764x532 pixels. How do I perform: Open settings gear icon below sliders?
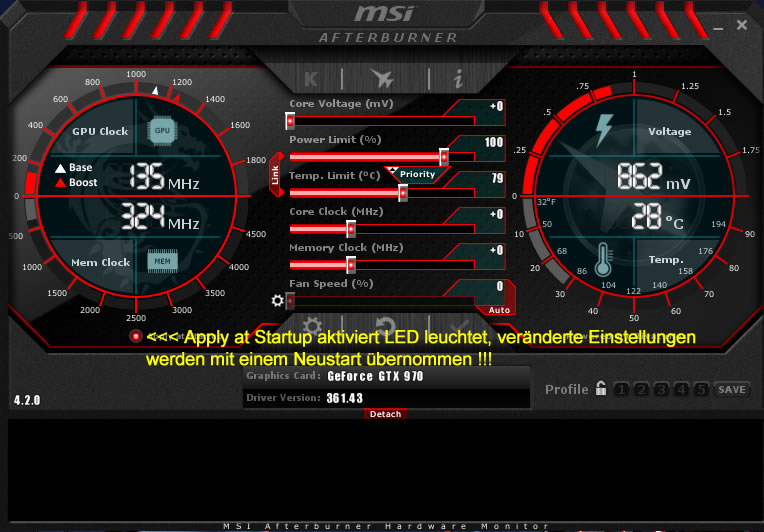pyautogui.click(x=312, y=325)
